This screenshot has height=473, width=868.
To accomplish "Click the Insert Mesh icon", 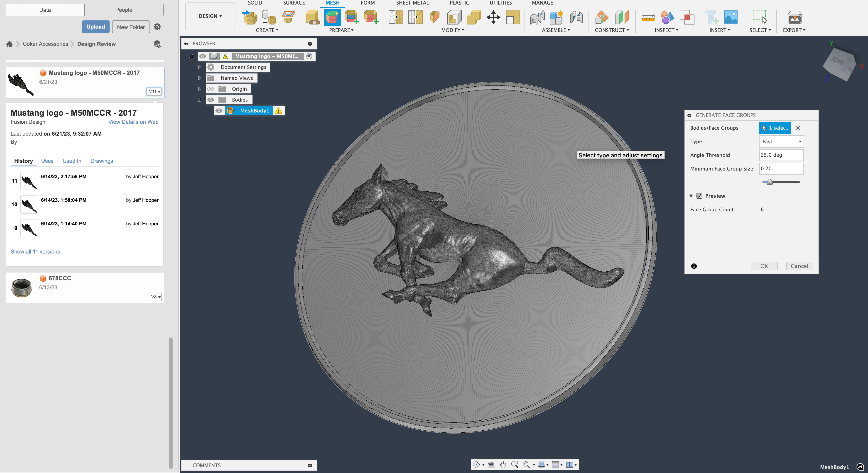I will (249, 17).
